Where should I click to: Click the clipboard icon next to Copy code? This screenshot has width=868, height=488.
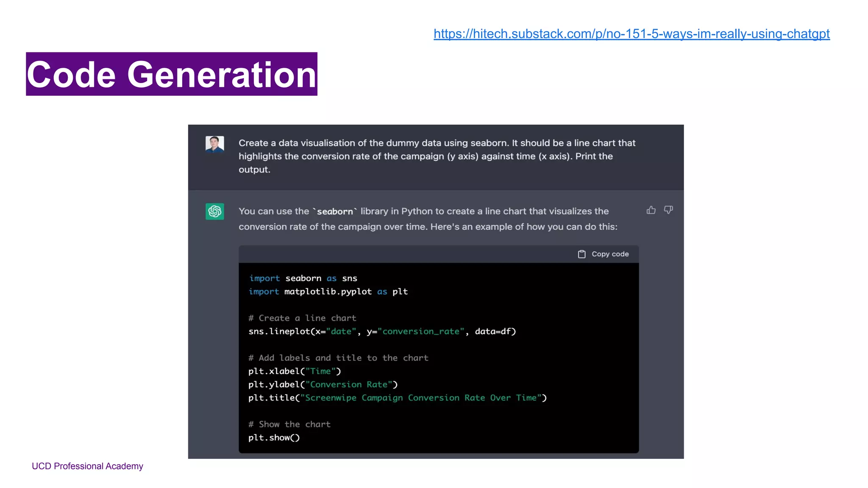(582, 254)
